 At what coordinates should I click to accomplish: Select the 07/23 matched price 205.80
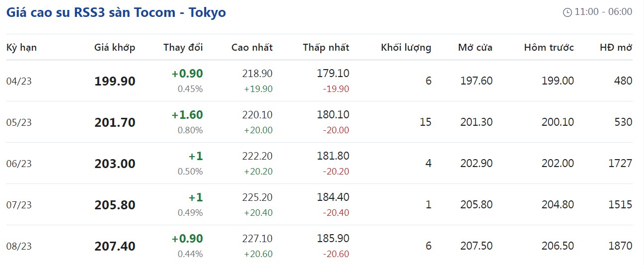[x=115, y=205]
